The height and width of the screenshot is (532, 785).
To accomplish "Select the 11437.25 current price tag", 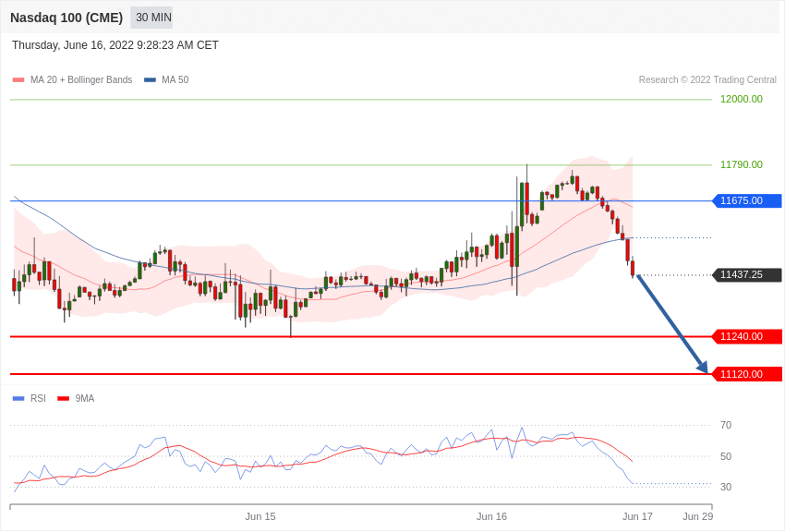I will [x=746, y=274].
